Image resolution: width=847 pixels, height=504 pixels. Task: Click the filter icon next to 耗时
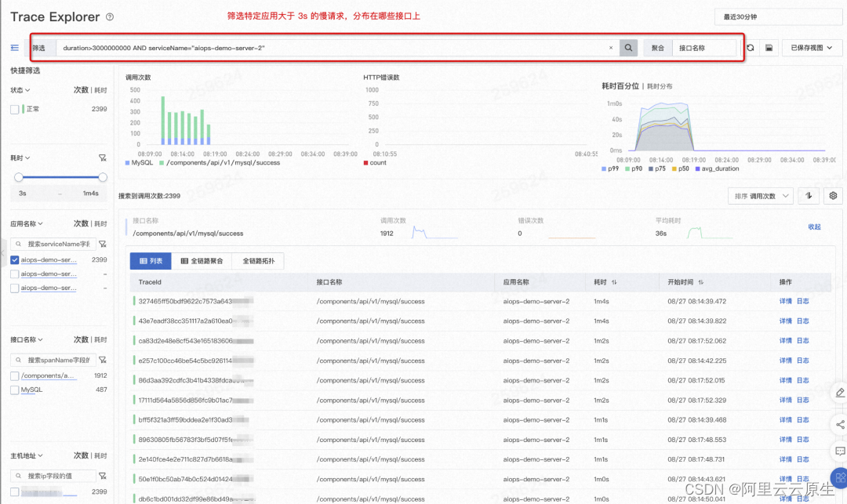pos(103,158)
